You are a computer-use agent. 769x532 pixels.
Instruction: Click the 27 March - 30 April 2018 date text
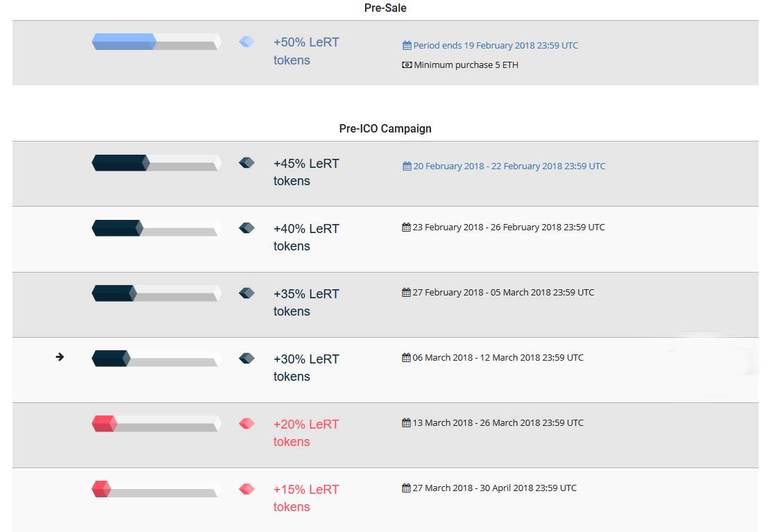coord(494,488)
